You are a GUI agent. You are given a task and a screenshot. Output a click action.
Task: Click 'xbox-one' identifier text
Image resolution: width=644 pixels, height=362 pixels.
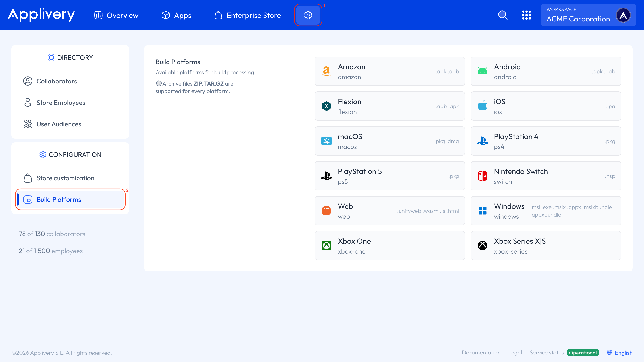click(x=351, y=251)
